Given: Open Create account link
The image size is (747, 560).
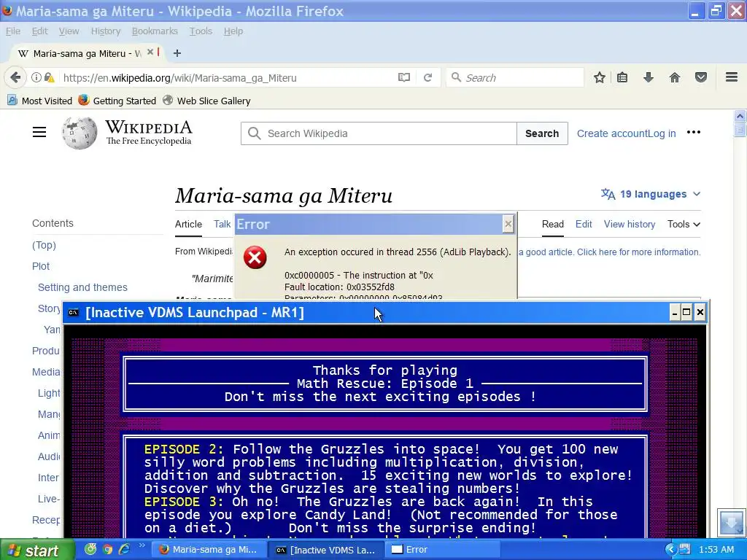Looking at the screenshot, I should coord(611,133).
